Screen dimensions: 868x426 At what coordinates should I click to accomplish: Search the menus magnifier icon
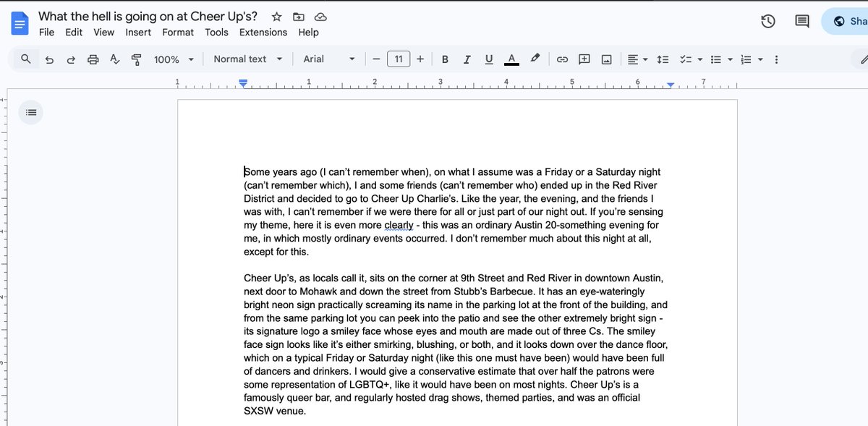pos(26,59)
